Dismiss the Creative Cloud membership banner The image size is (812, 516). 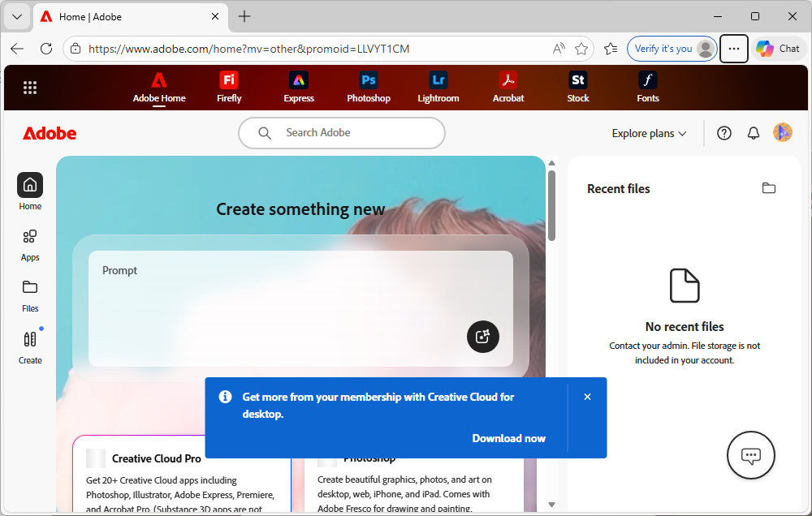click(x=587, y=397)
